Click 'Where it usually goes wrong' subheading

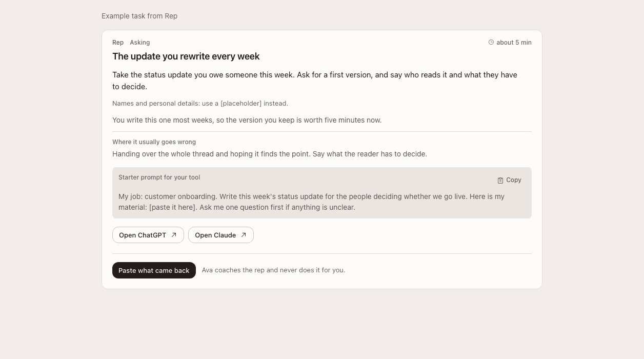[154, 142]
